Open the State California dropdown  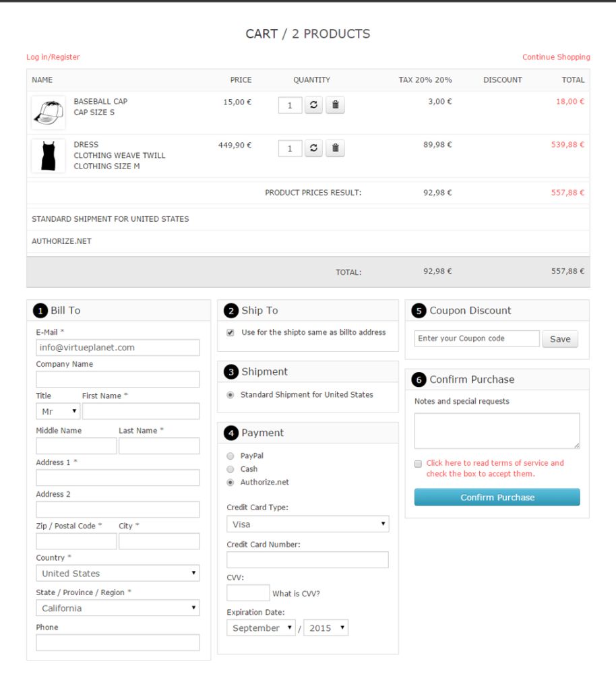pos(118,608)
